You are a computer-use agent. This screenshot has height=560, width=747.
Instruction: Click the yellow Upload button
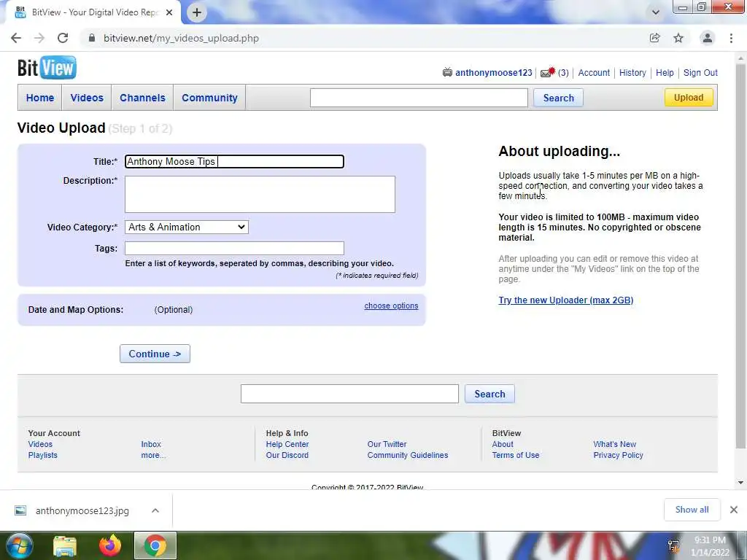(x=689, y=98)
